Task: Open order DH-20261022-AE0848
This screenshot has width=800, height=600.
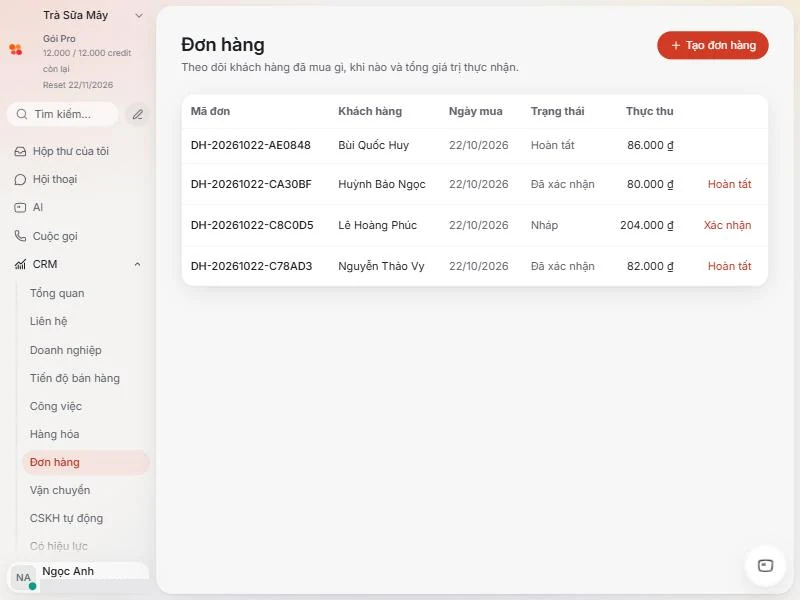Action: click(x=251, y=145)
